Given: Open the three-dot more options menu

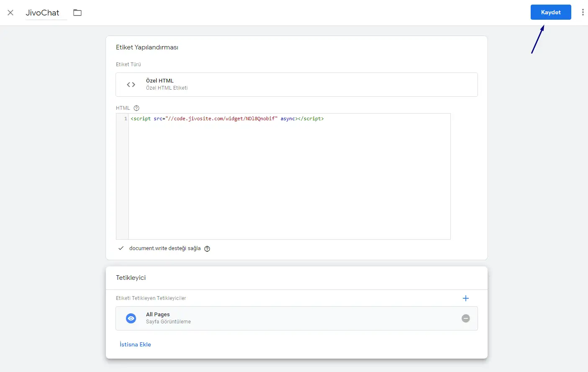Looking at the screenshot, I should (583, 13).
